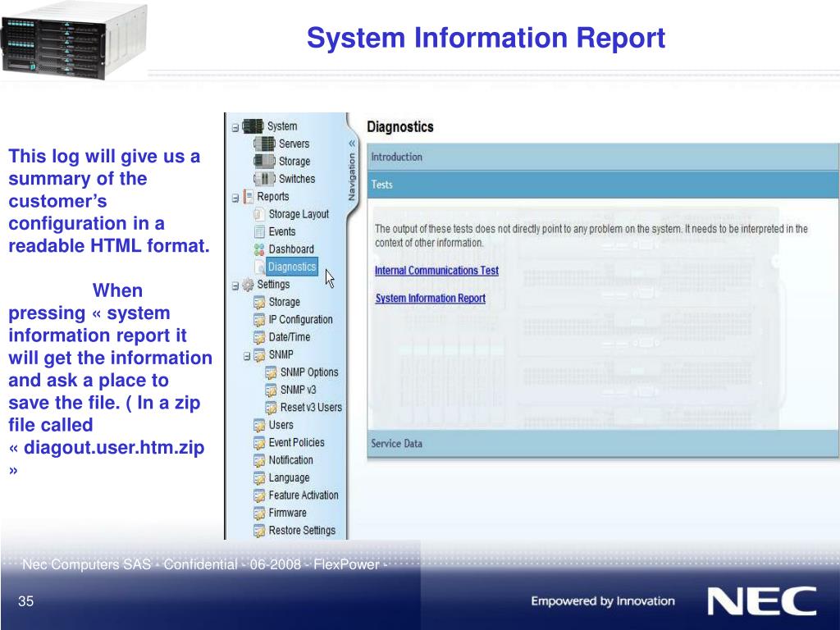Click the icon beside Date/Time
This screenshot has width=840, height=630.
[x=259, y=337]
